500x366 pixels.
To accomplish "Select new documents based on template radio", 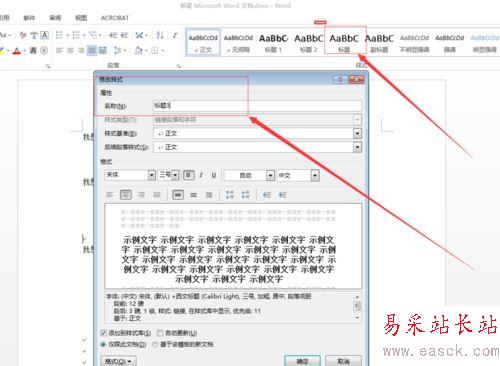I will click(x=155, y=345).
